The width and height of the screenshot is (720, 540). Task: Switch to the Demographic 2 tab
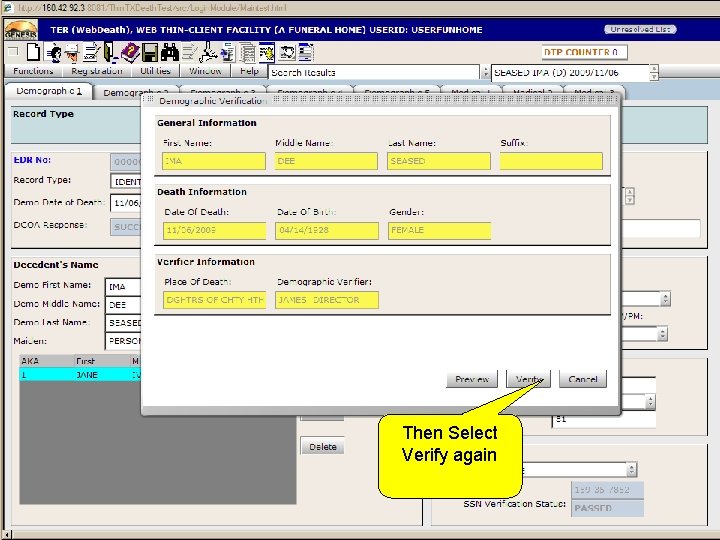135,92
